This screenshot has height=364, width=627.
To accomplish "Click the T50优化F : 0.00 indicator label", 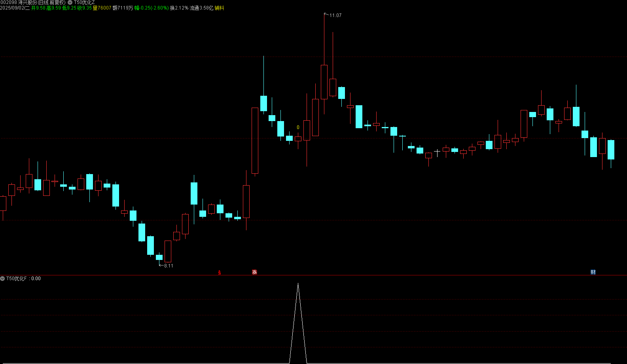I will 23,279.
